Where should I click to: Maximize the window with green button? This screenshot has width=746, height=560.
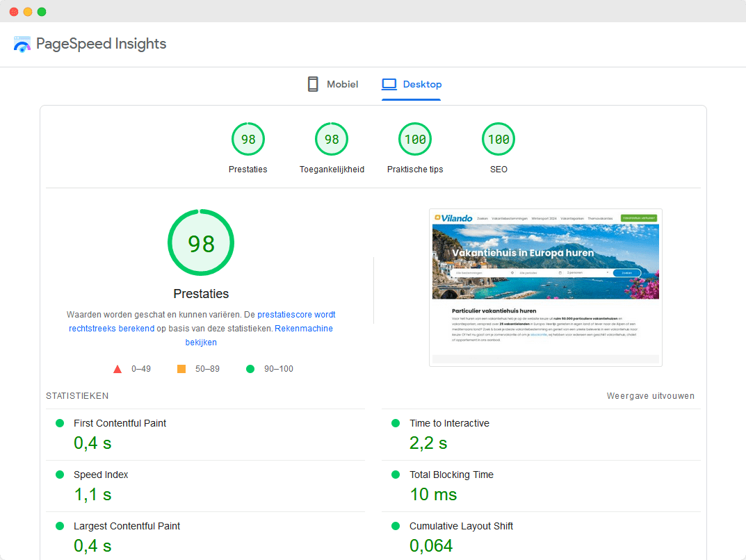(x=42, y=12)
